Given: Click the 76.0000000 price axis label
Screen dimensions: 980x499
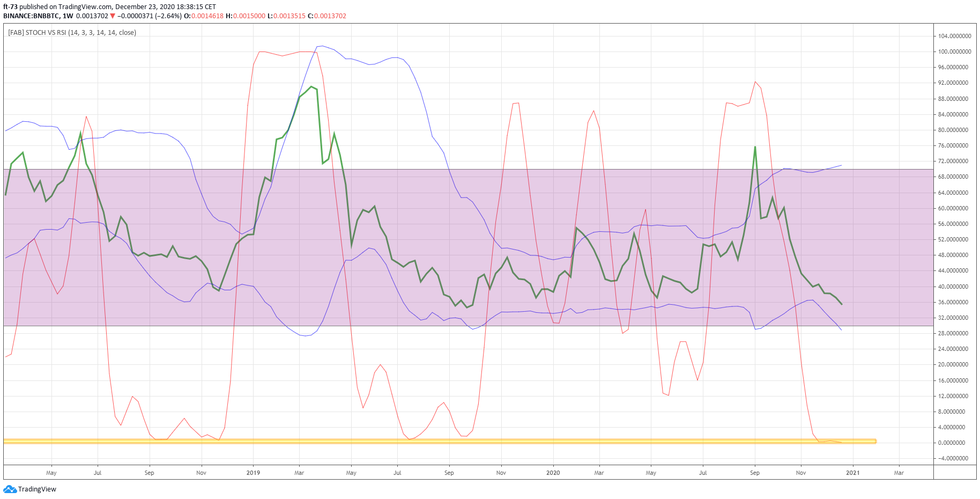Looking at the screenshot, I should pyautogui.click(x=954, y=145).
